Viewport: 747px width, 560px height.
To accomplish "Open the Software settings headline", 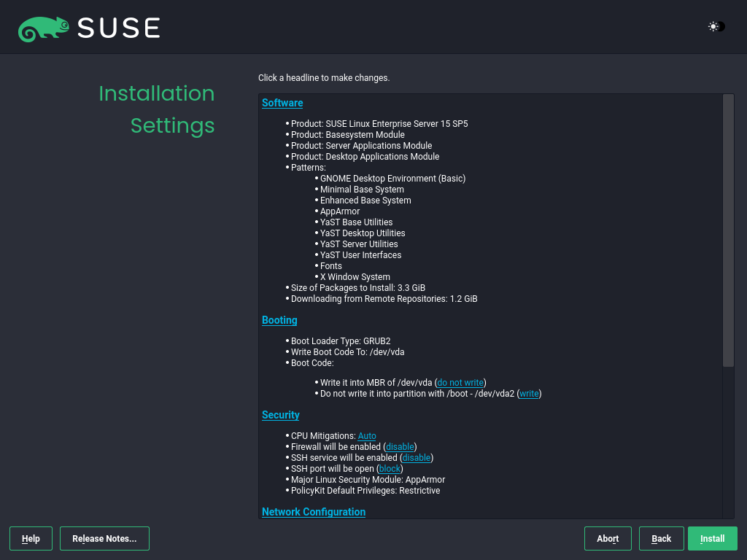I will click(282, 103).
